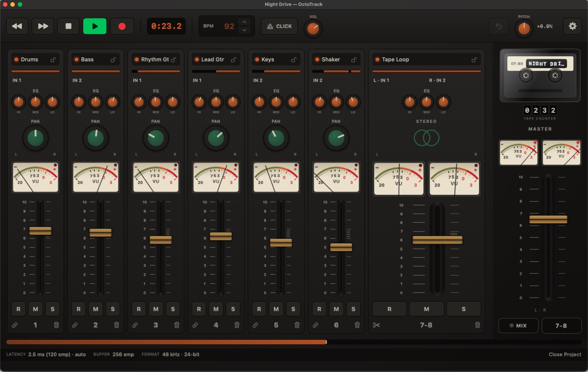
Task: Toggle the lock icon on Shaker track
Action: tap(354, 60)
